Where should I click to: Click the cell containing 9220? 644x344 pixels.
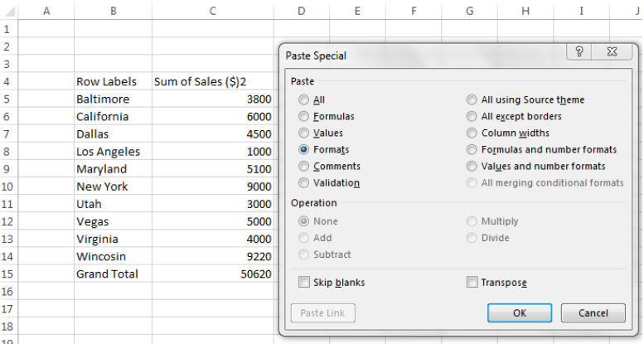pyautogui.click(x=213, y=256)
